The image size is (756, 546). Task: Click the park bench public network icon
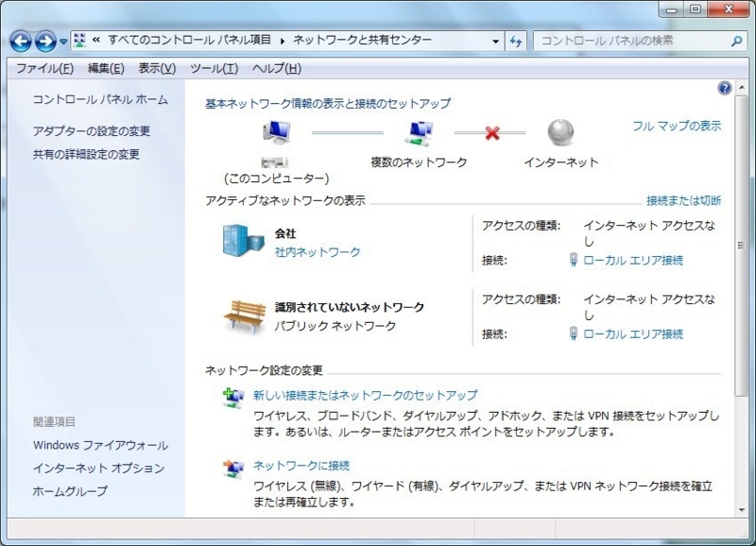pyautogui.click(x=244, y=316)
